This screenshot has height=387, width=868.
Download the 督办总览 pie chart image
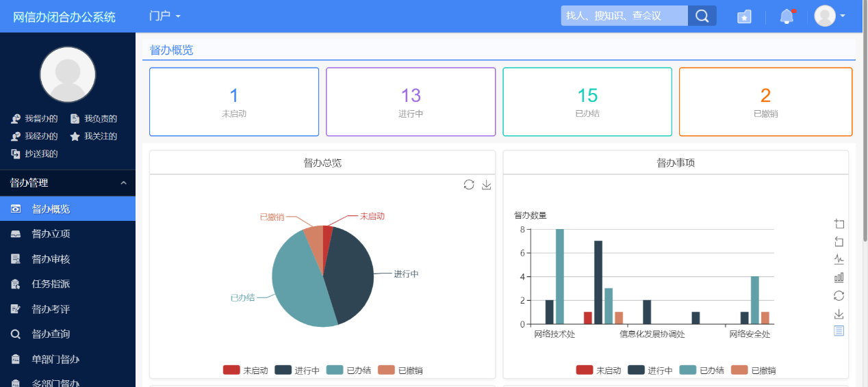(x=487, y=185)
